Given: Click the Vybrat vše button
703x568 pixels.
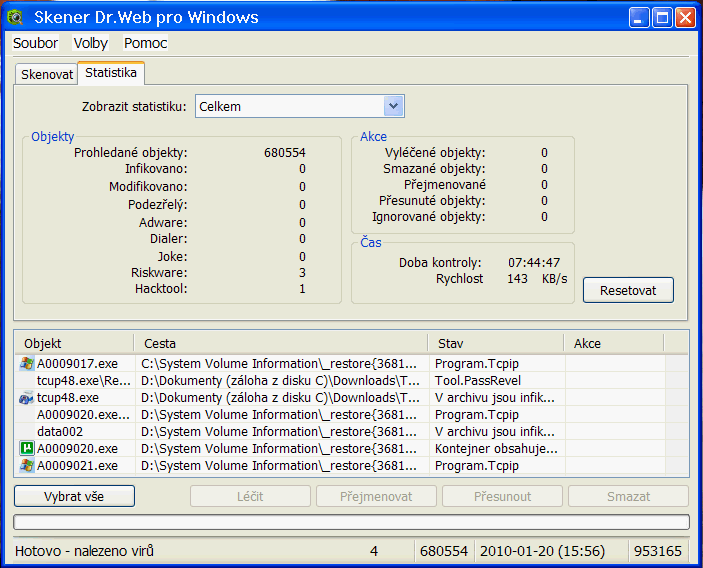Looking at the screenshot, I should pyautogui.click(x=74, y=496).
